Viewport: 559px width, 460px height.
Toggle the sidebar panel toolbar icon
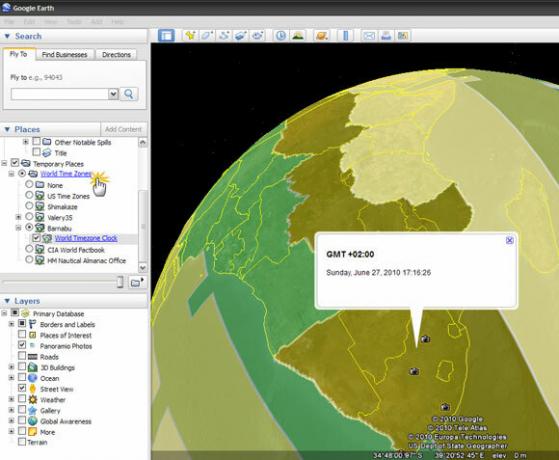[x=166, y=36]
